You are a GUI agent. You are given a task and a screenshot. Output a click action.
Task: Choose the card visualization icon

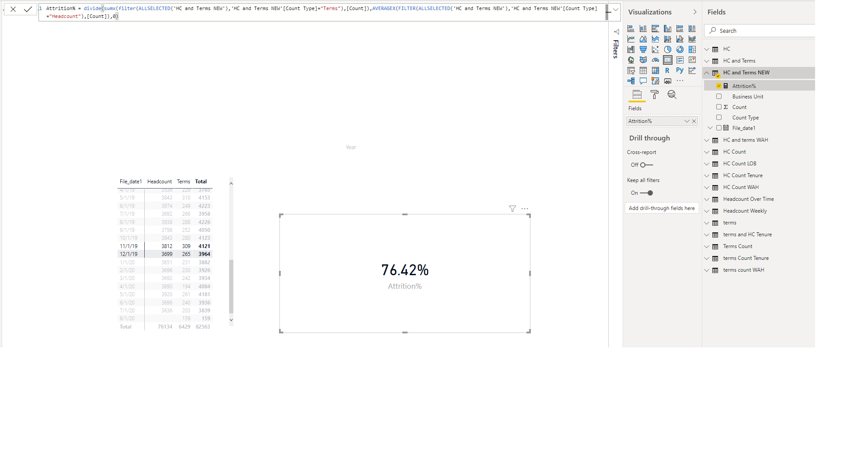point(668,60)
